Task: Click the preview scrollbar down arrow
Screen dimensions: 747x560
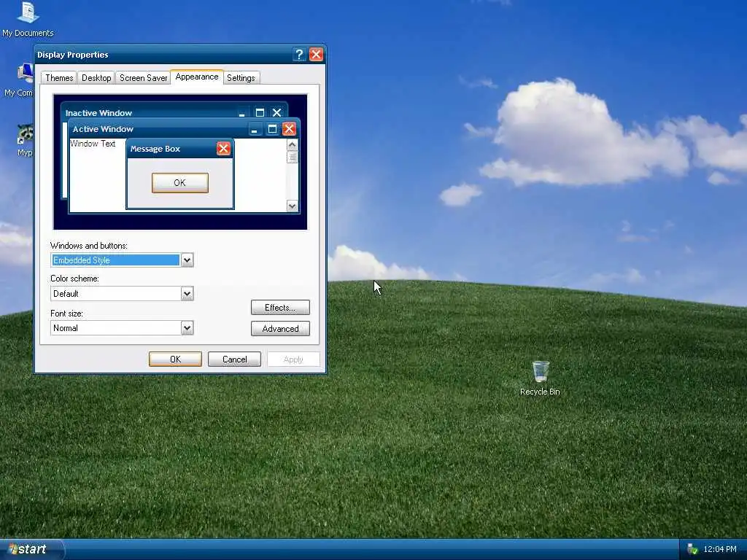Action: pyautogui.click(x=292, y=206)
